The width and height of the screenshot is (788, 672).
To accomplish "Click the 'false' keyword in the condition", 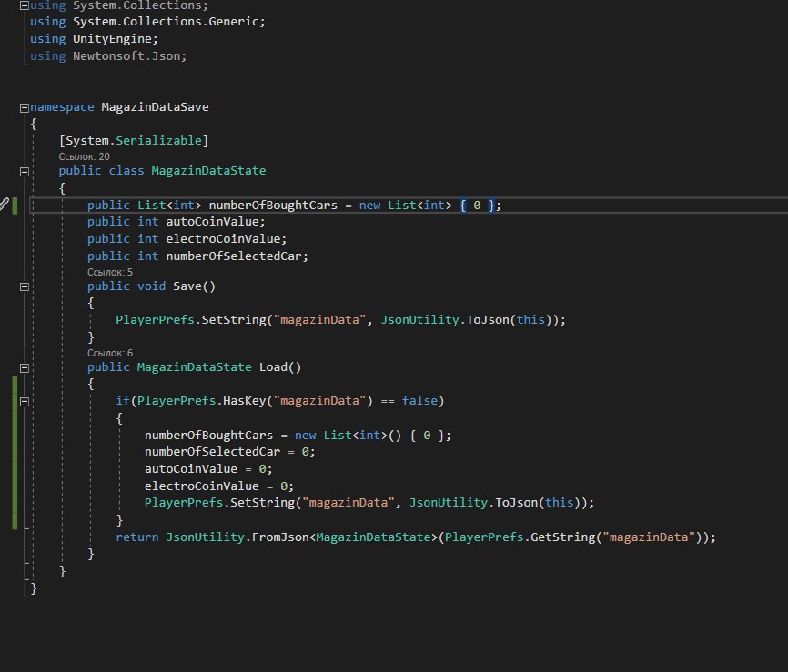I will pos(419,401).
